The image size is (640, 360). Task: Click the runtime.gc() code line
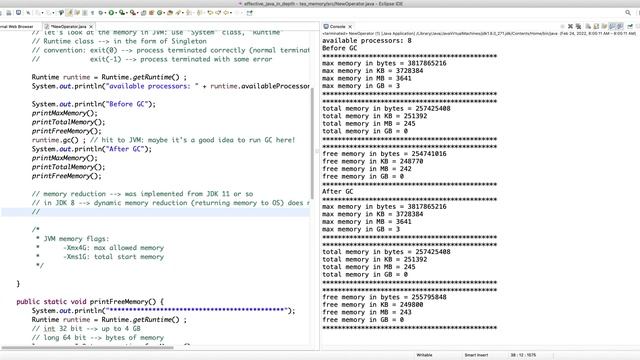click(163, 140)
